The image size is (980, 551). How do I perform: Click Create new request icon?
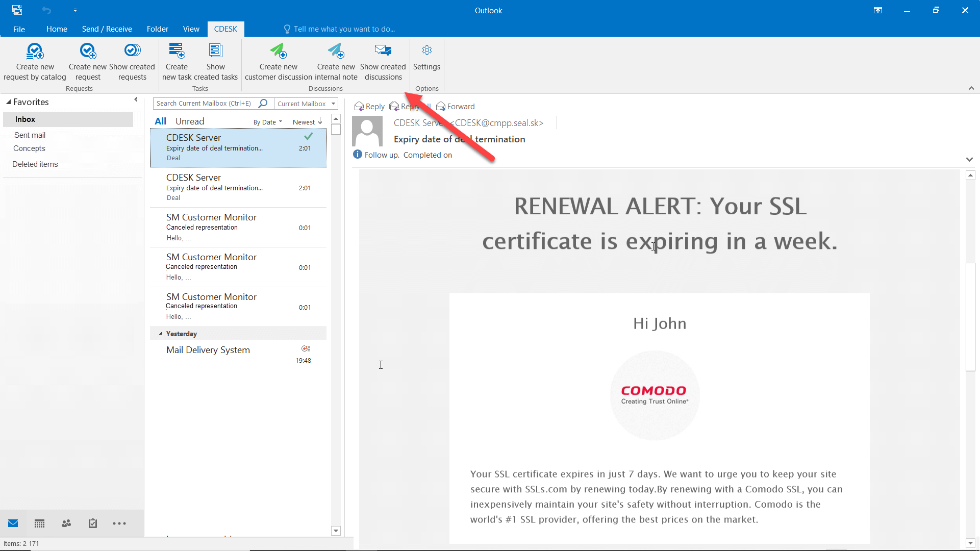87,51
